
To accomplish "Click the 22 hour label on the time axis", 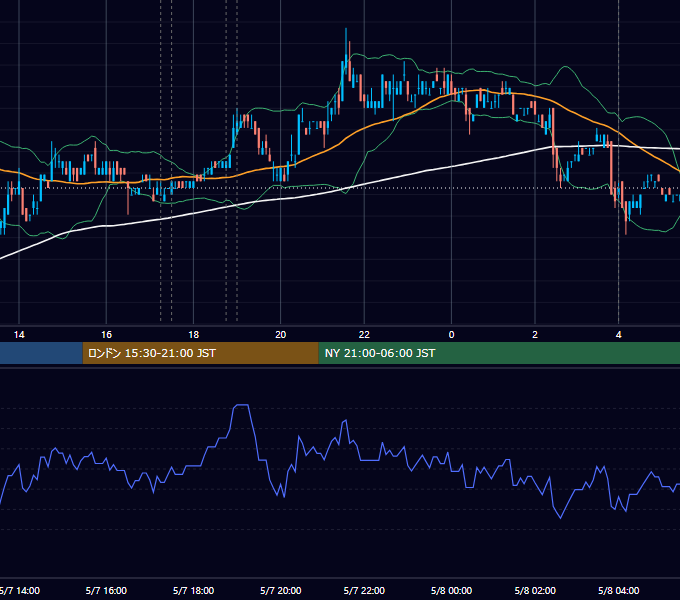I will coord(364,334).
